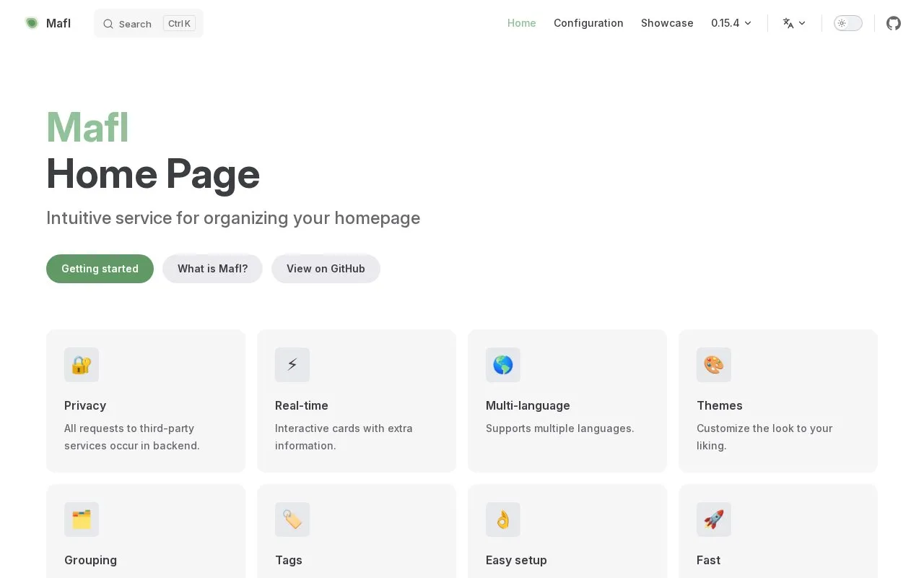This screenshot has width=924, height=578.
Task: Click the Easy setup card title
Action: [x=516, y=560]
